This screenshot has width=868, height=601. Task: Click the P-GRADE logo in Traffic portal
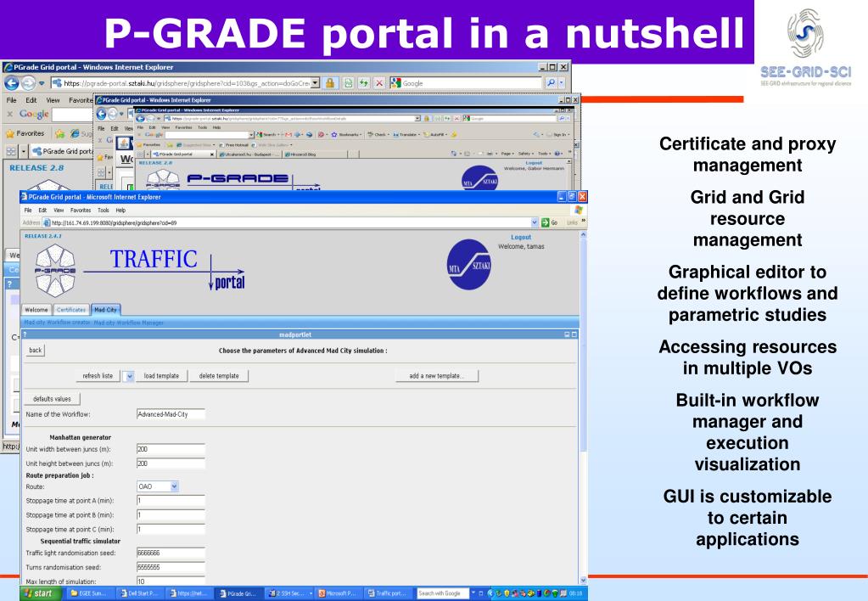pos(55,271)
